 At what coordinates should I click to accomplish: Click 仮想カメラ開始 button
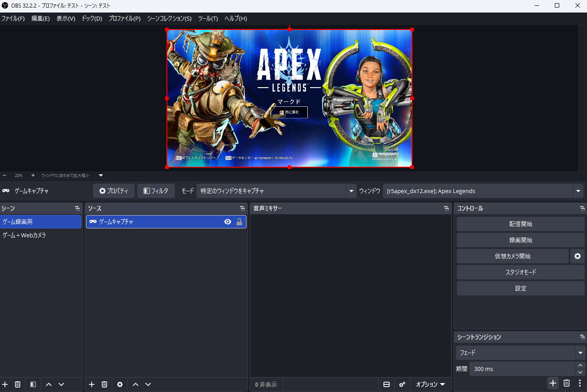coord(513,256)
